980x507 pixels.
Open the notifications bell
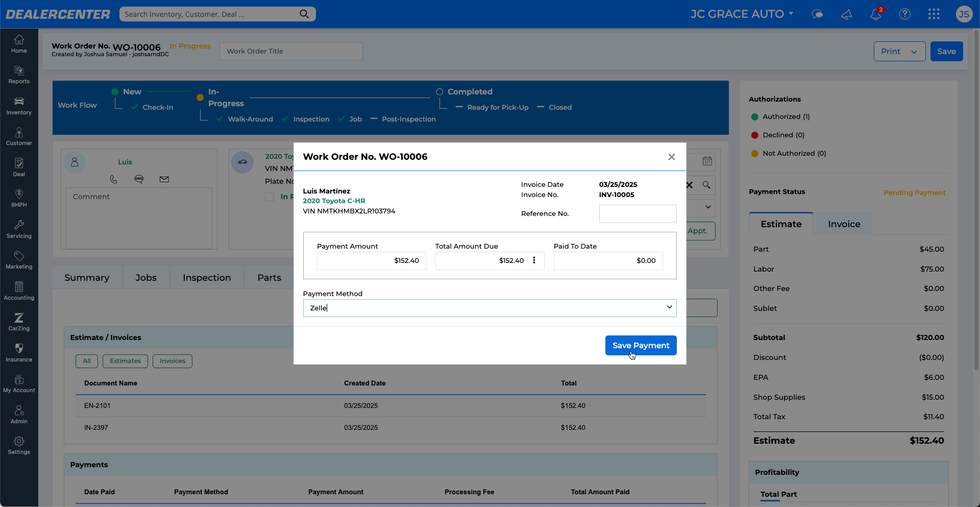(x=876, y=14)
